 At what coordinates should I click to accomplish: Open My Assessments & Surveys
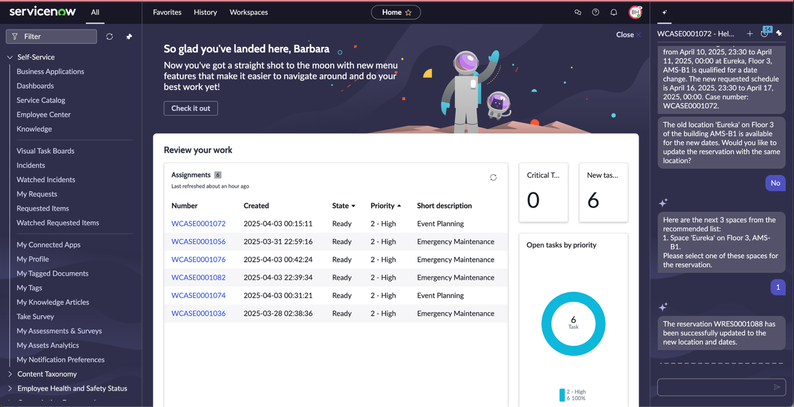coord(59,331)
